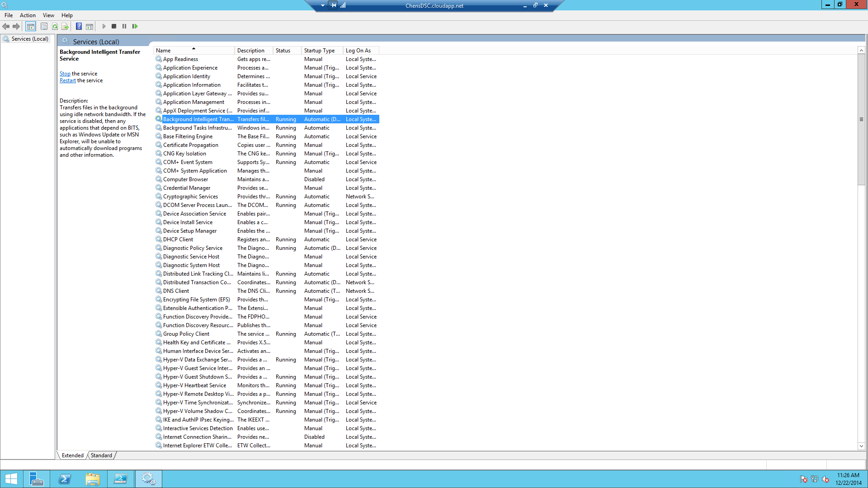This screenshot has height=488, width=868.
Task: Select the Certificate Propagation service
Action: tap(266, 145)
